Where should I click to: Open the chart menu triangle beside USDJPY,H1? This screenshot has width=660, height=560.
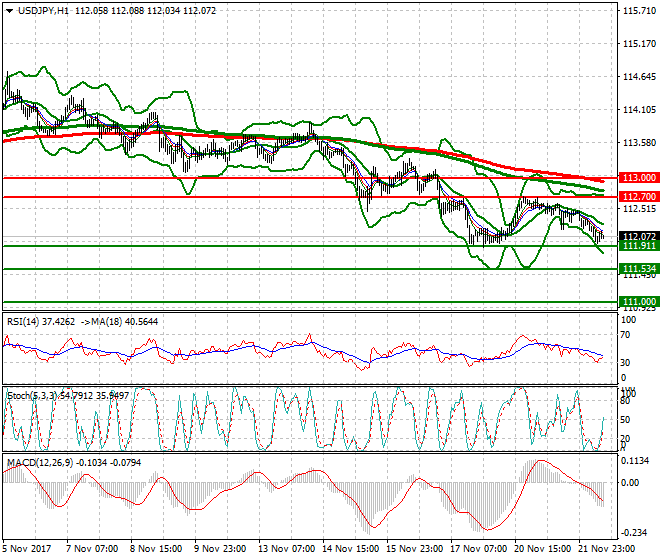(9, 11)
